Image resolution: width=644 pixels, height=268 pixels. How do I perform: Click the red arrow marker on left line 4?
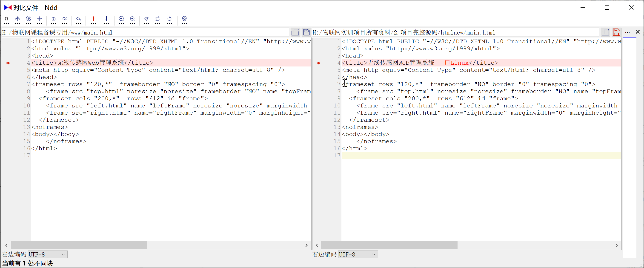8,63
